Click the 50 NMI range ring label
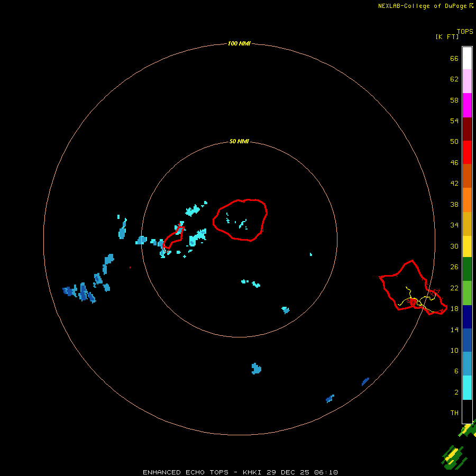The width and height of the screenshot is (476, 476). coord(239,141)
